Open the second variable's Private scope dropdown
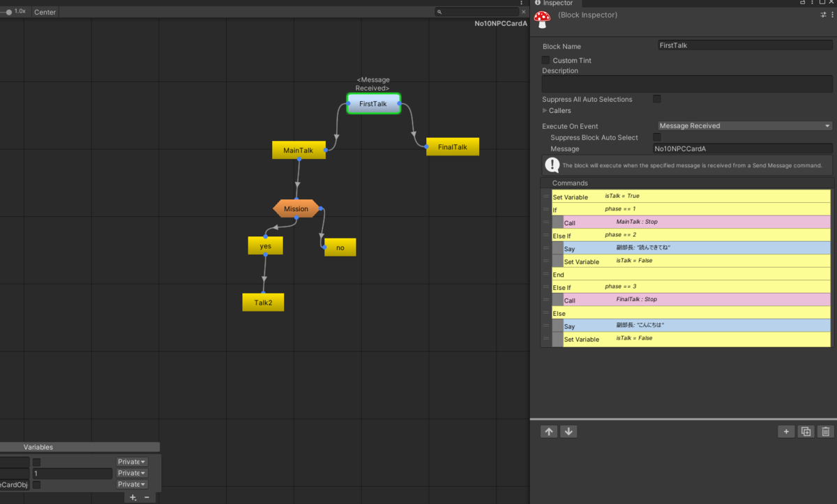 132,473
